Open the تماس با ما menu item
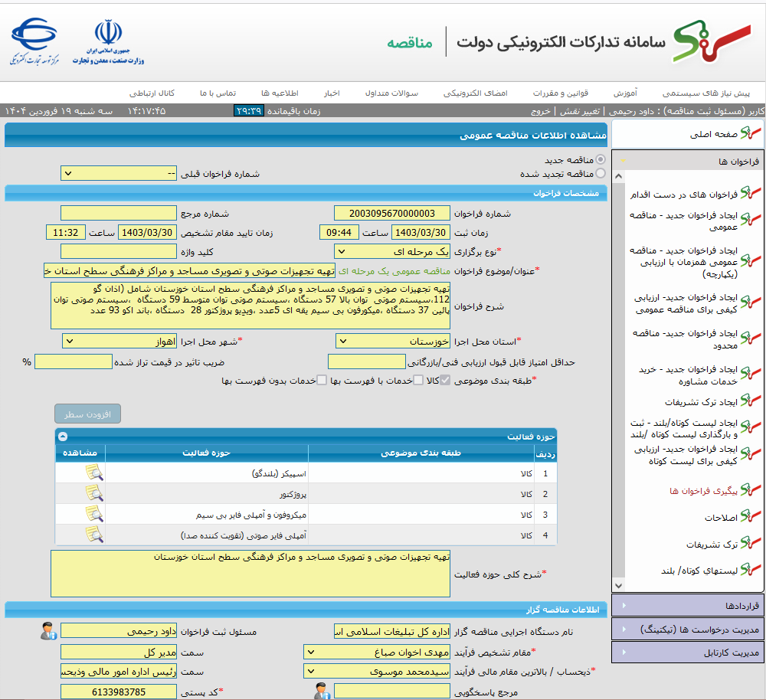The image size is (766, 700). coord(218,93)
